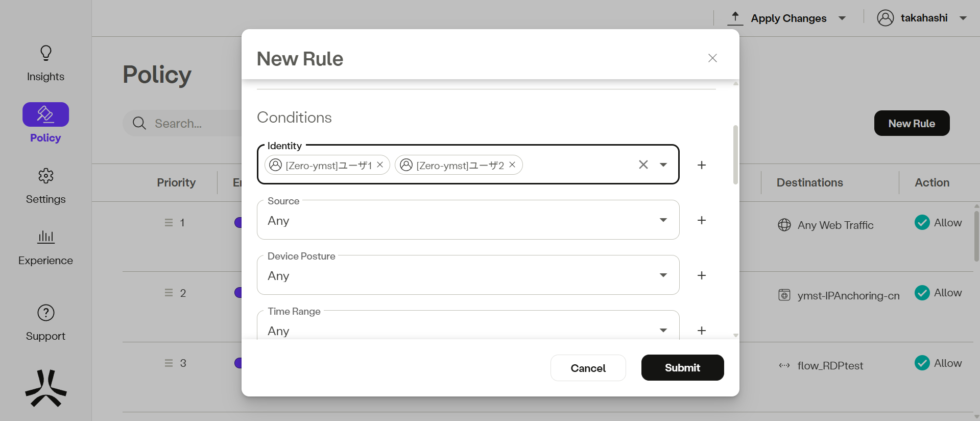The height and width of the screenshot is (421, 980).
Task: Click plus icon beside Device Posture
Action: pos(702,275)
